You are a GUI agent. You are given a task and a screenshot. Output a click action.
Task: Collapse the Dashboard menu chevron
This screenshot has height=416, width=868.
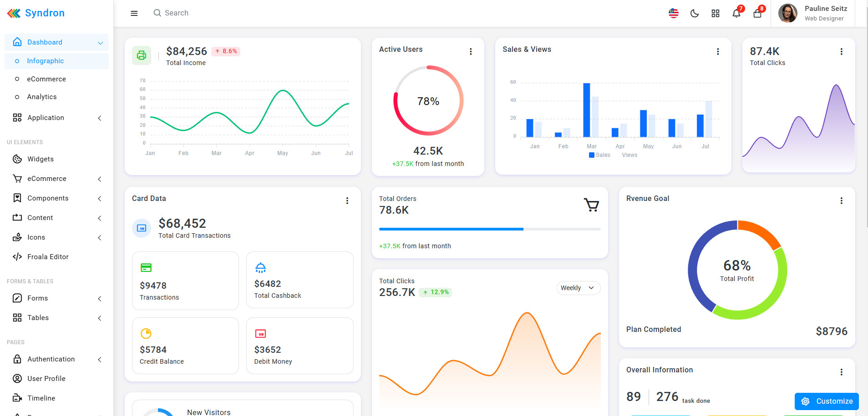pyautogui.click(x=100, y=43)
